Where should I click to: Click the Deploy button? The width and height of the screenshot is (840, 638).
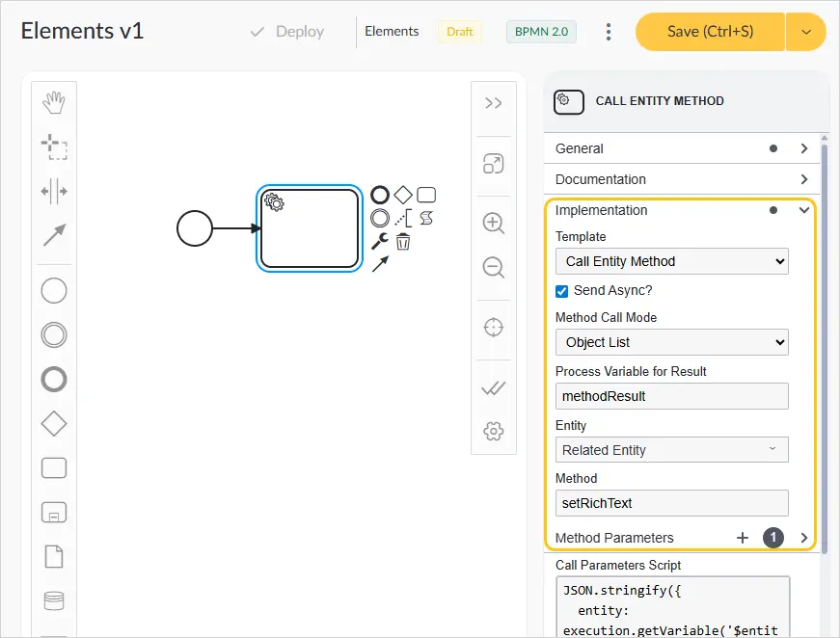287,32
